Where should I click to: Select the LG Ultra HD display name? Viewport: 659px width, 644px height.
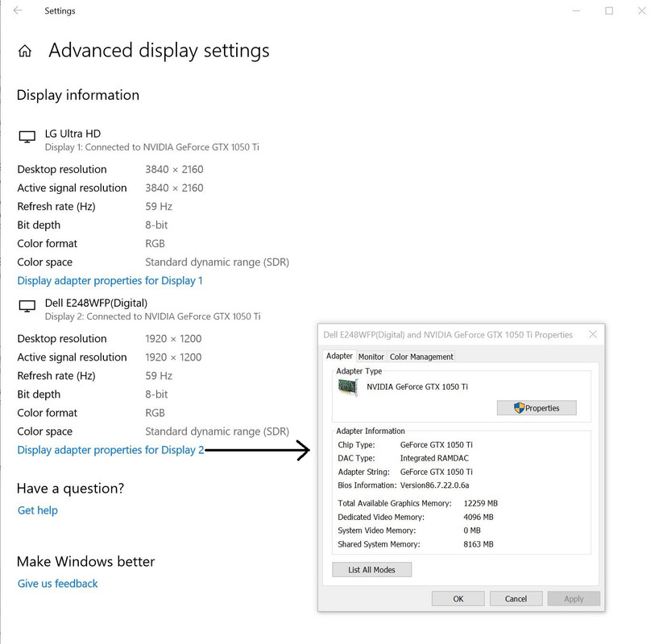[x=73, y=134]
